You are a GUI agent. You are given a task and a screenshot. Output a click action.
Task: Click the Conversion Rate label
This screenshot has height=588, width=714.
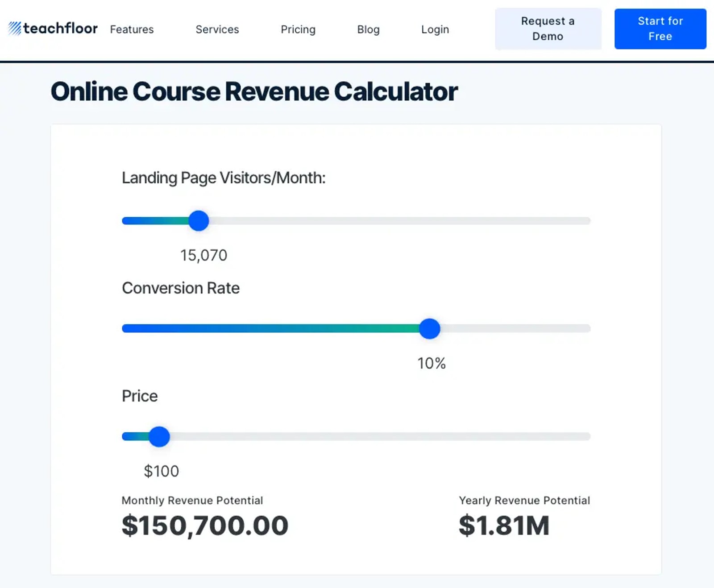point(181,288)
